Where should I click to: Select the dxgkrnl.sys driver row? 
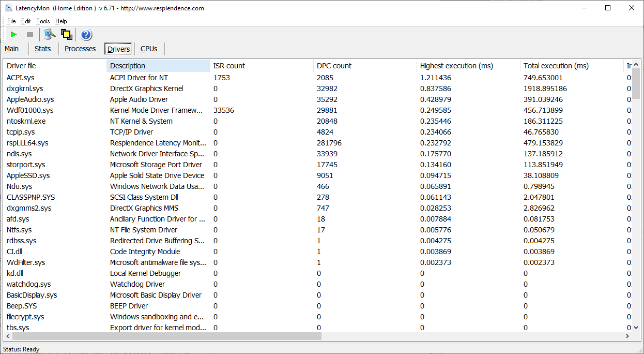[x=25, y=89]
